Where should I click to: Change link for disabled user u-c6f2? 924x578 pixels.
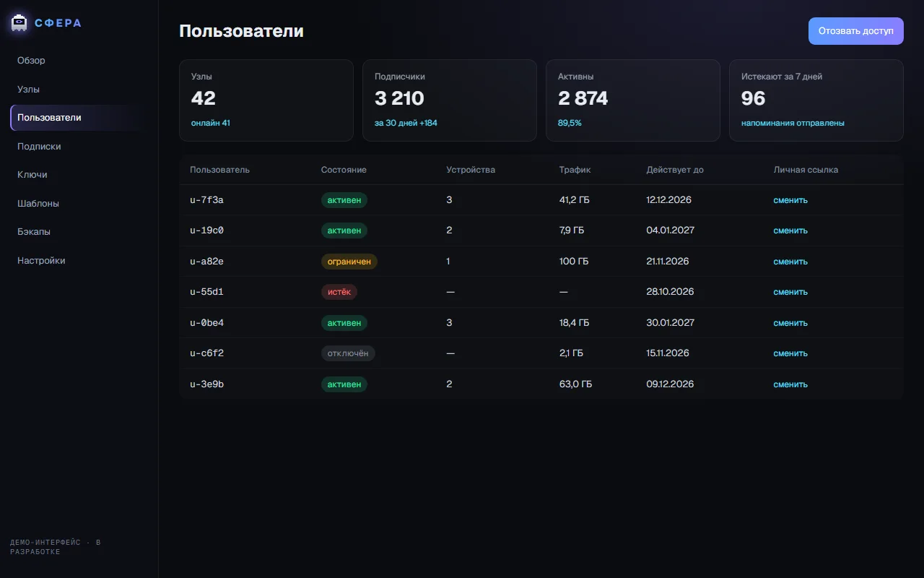click(790, 353)
